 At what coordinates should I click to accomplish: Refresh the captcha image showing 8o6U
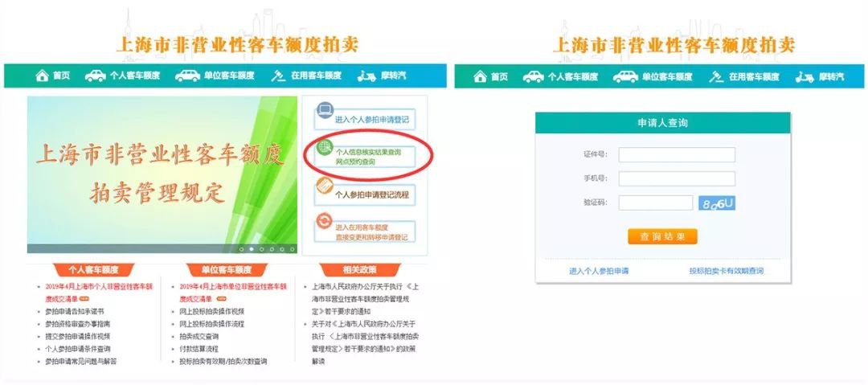(716, 203)
